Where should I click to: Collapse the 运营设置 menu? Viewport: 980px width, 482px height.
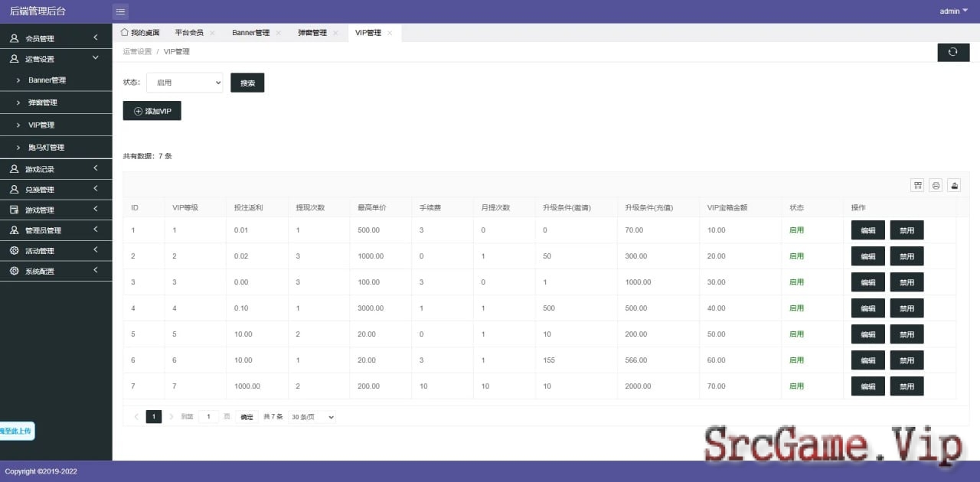[95, 58]
